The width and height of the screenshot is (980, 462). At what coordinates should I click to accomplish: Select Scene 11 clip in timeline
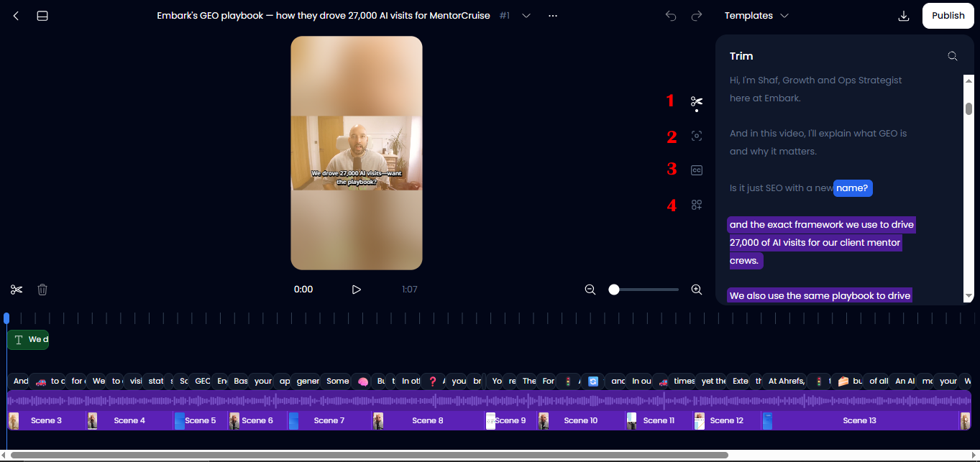point(659,420)
